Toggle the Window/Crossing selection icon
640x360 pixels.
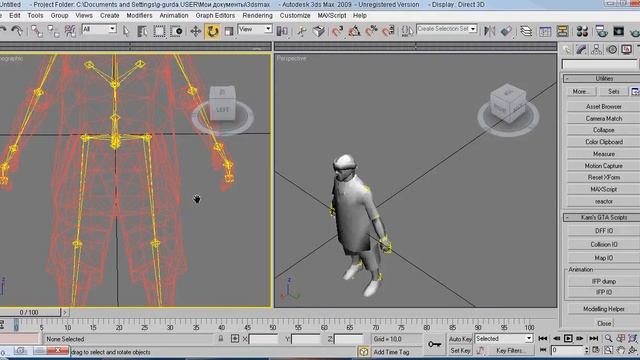pyautogui.click(x=176, y=31)
